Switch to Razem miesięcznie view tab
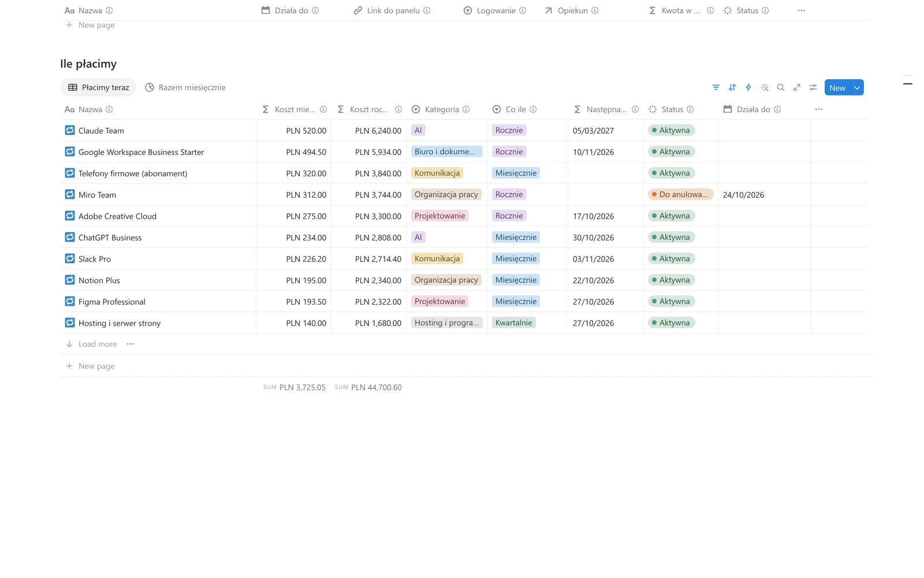Screen dimensions: 924x578 click(185, 87)
